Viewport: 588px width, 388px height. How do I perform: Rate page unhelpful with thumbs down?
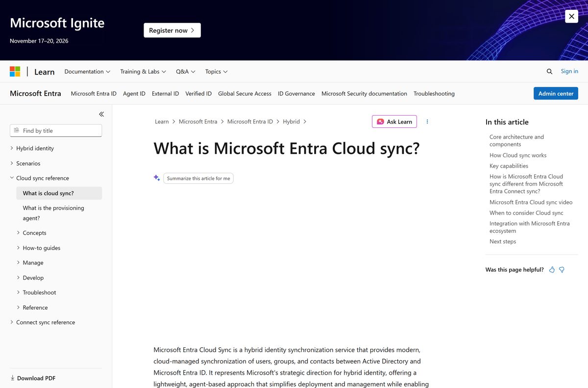click(x=562, y=269)
